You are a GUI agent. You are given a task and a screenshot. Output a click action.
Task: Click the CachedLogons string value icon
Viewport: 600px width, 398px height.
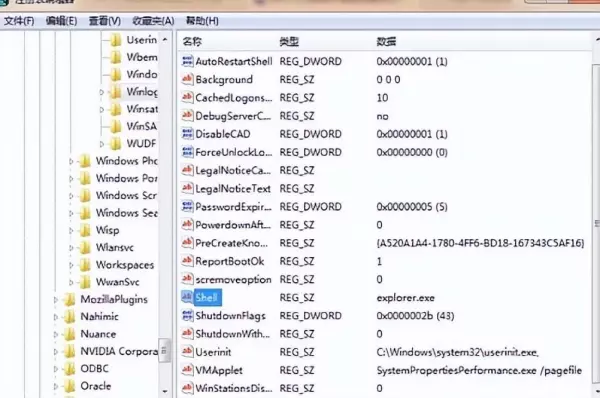(x=188, y=98)
